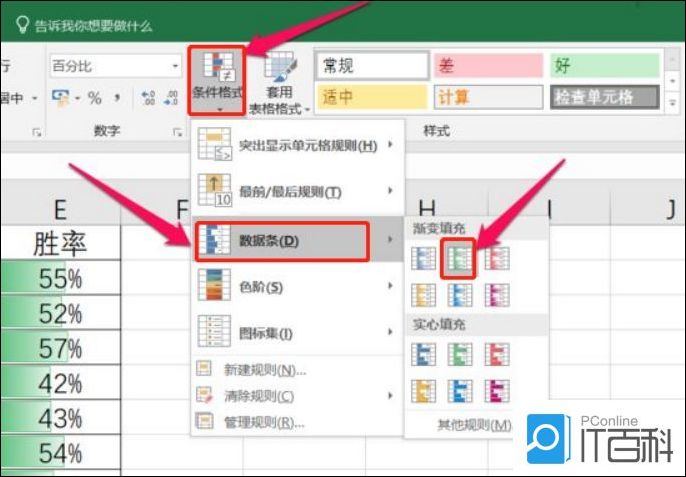Select gradient fill blue data bar
This screenshot has width=686, height=477.
point(424,258)
